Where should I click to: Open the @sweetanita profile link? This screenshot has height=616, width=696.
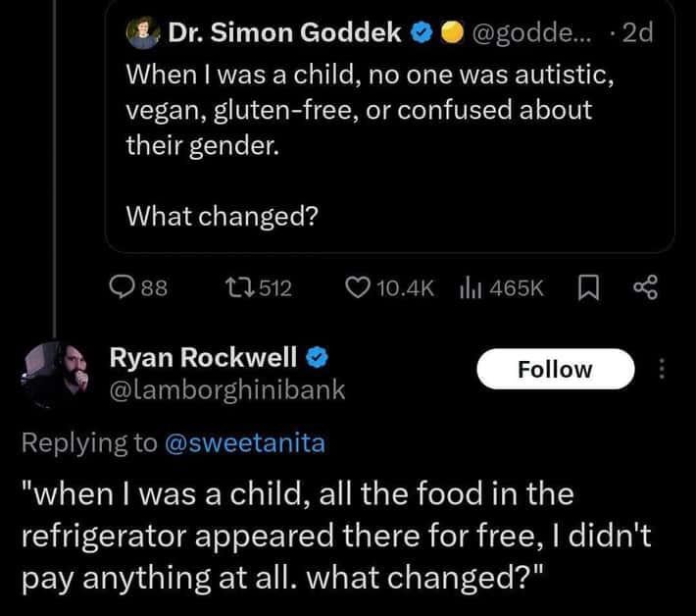[x=244, y=443]
